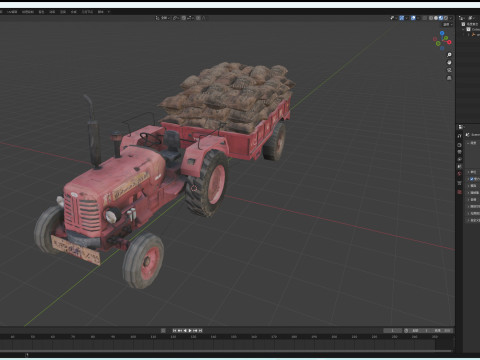Play the animation forward
The height and width of the screenshot is (360, 480).
click(190, 331)
